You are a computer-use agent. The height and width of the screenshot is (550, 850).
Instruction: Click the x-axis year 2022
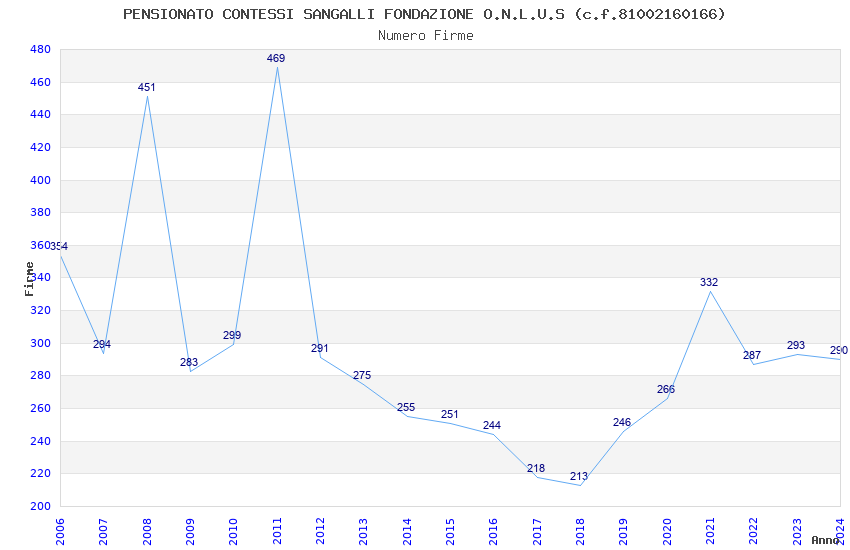(x=754, y=531)
